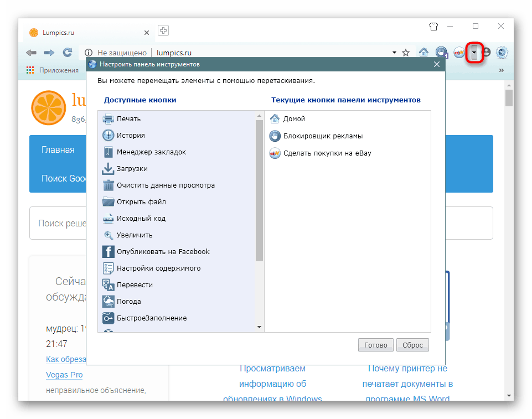This screenshot has width=532, height=419.
Task: Select the Блокировщик рекламы icon
Action: pyautogui.click(x=275, y=135)
